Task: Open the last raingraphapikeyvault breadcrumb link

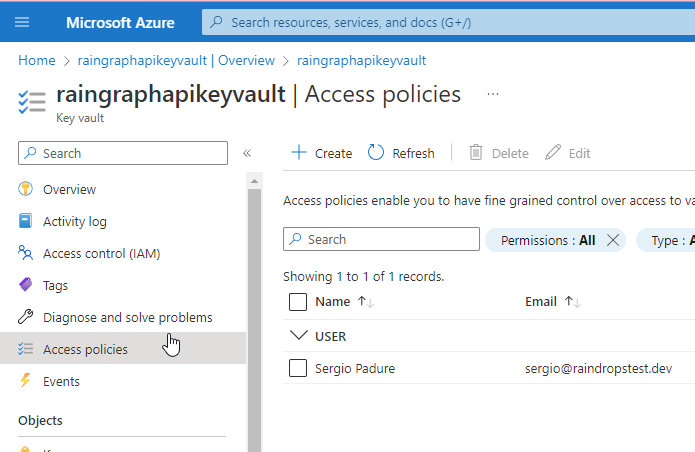Action: [361, 60]
